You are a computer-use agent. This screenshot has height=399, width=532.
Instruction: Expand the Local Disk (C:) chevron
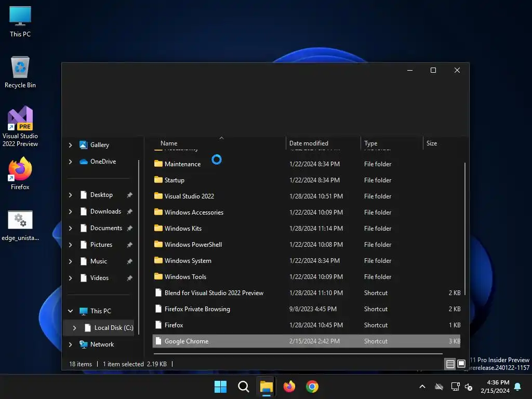coord(74,328)
